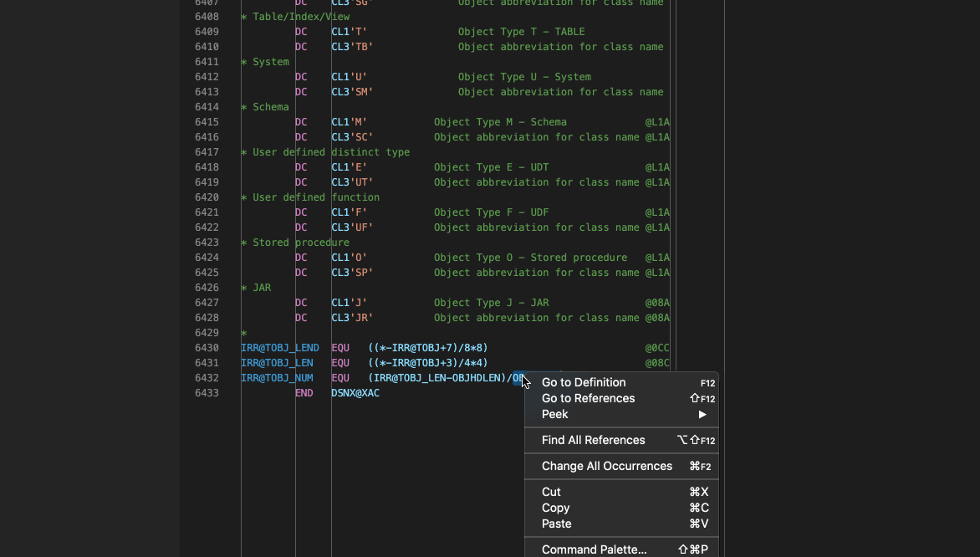Screen dimensions: 980x557
Task: Click CL1'T' operand on line 6409
Action: tap(350, 32)
